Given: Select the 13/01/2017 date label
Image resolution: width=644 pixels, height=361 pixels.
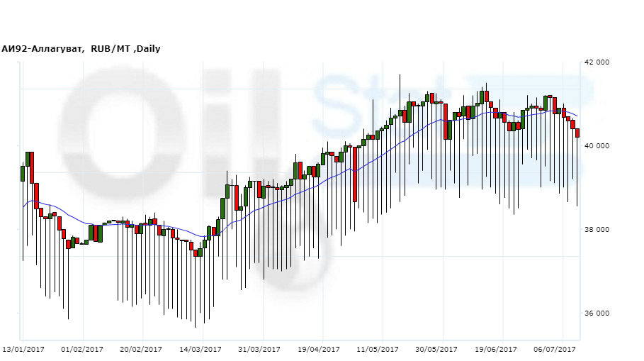Looking at the screenshot, I should [x=23, y=350].
